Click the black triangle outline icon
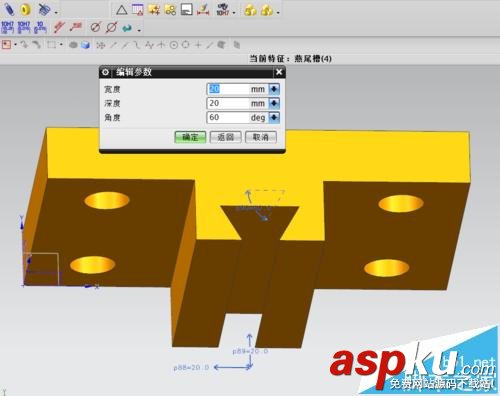This screenshot has height=396, width=500. [x=122, y=10]
